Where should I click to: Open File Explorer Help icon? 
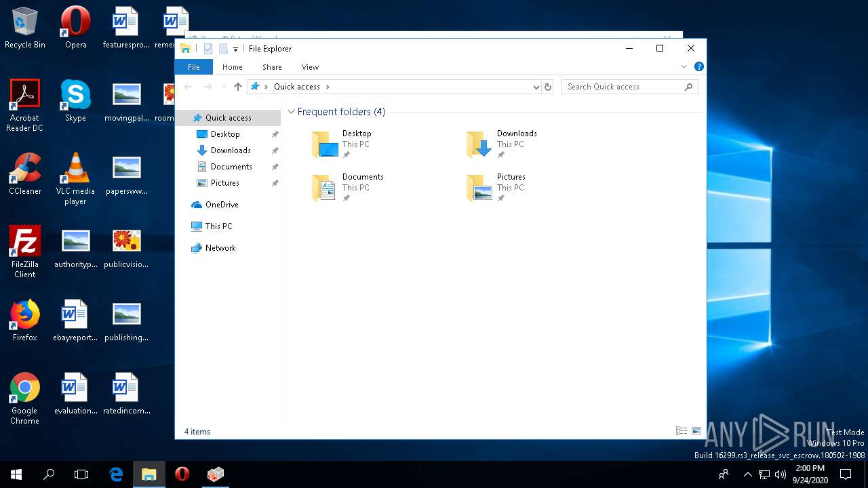(x=698, y=66)
